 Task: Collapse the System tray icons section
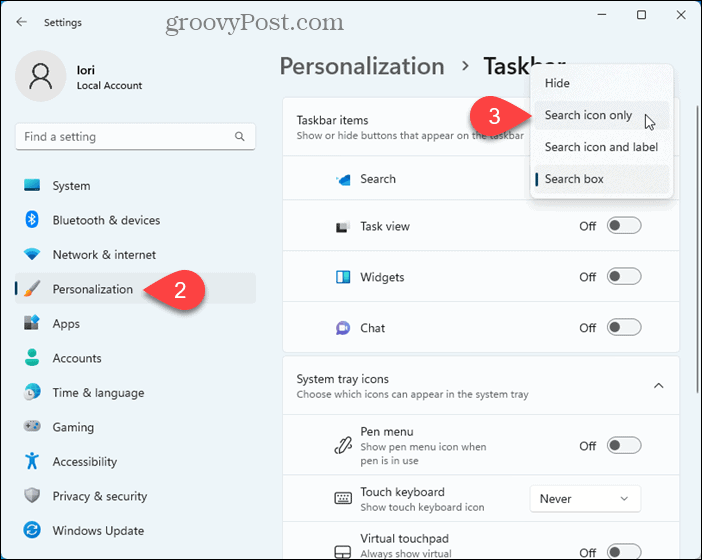pyautogui.click(x=658, y=386)
